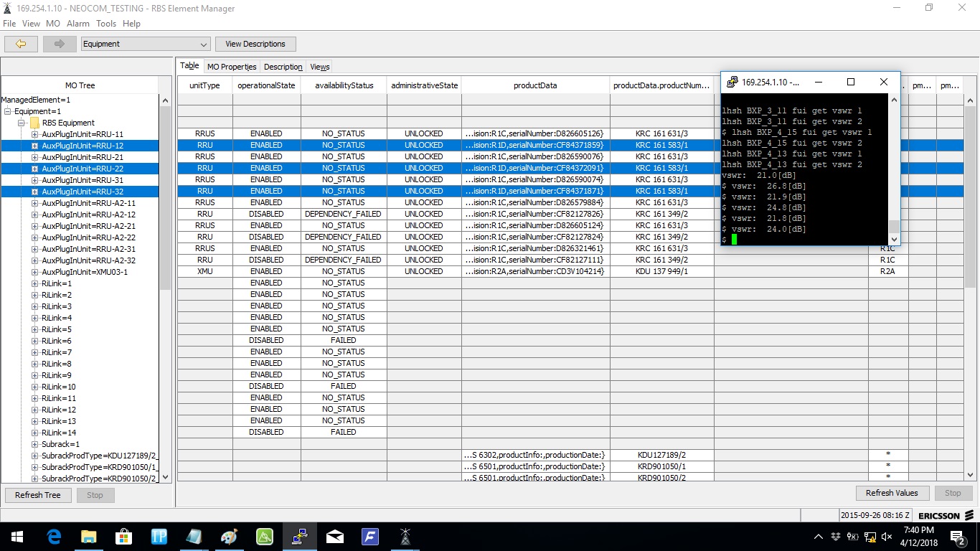Open the File menu
This screenshot has height=551, width=980.
click(x=9, y=24)
